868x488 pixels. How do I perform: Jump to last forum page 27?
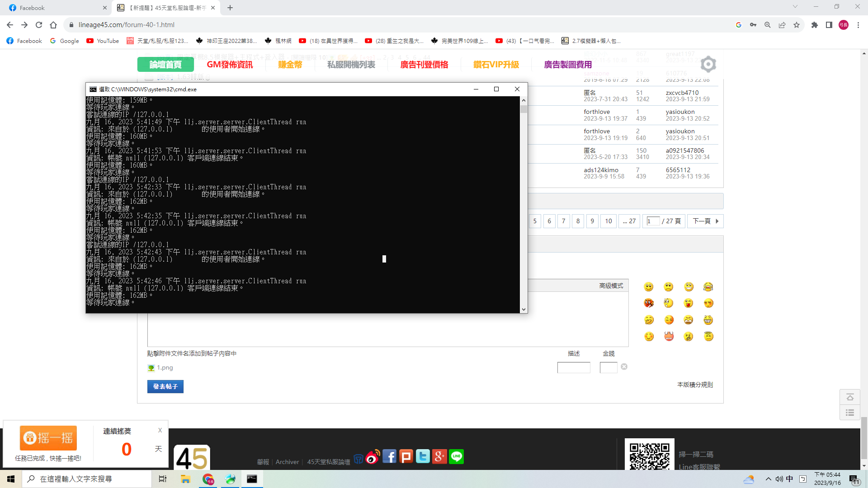pyautogui.click(x=629, y=221)
